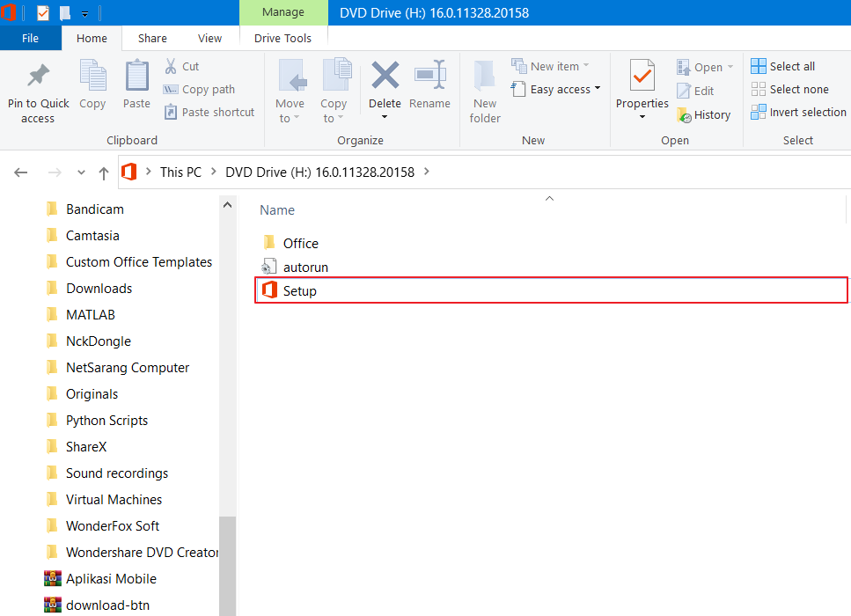Click the Copy ribbon icon
The width and height of the screenshot is (851, 616).
click(92, 75)
